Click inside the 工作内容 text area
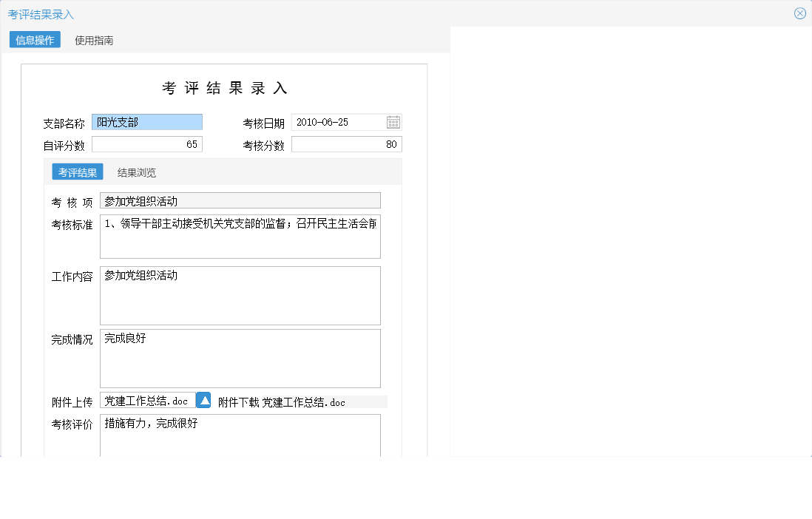812x519 pixels. 240,294
